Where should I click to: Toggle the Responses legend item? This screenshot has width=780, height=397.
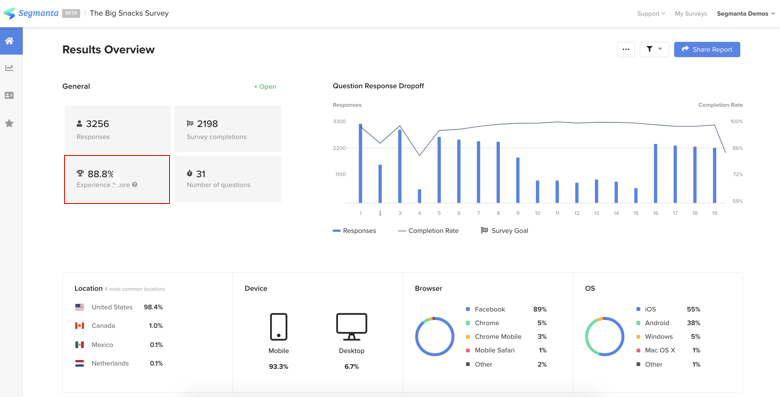354,231
